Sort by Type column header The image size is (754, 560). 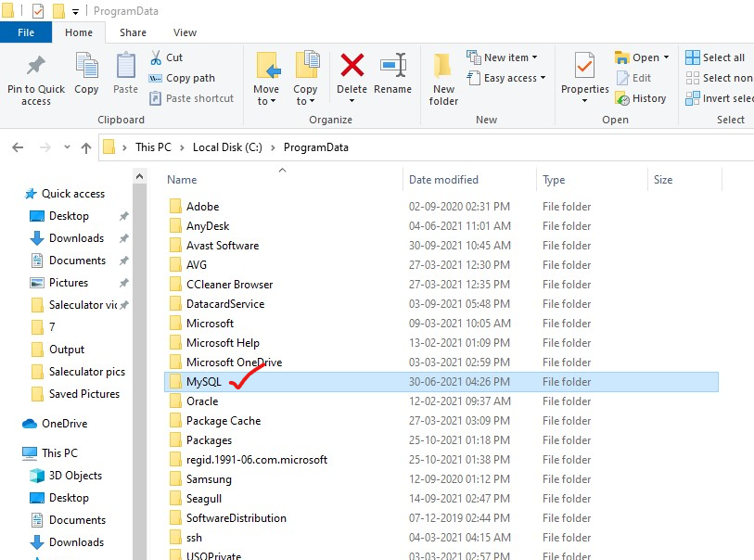592,180
